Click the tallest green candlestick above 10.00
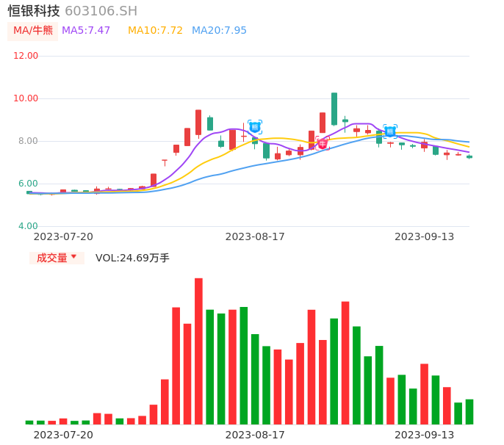 [x=334, y=109]
